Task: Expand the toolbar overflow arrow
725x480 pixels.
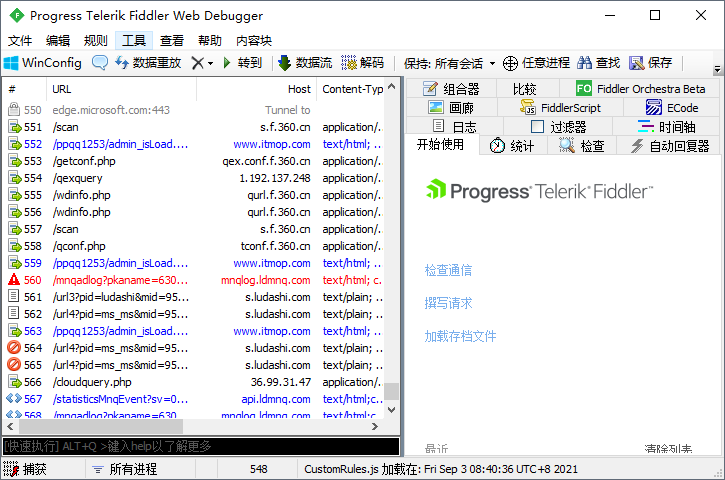Action: 718,69
